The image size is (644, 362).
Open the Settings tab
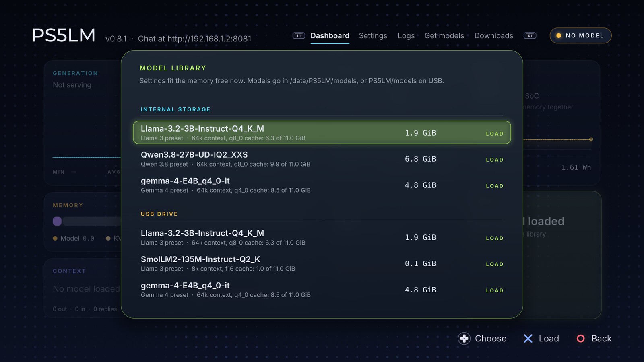pos(373,36)
